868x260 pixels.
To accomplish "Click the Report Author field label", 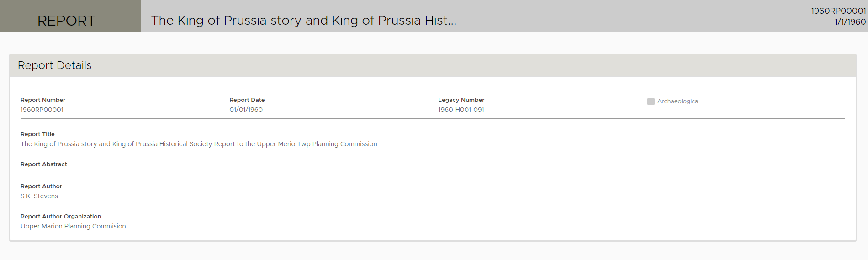I will [41, 186].
